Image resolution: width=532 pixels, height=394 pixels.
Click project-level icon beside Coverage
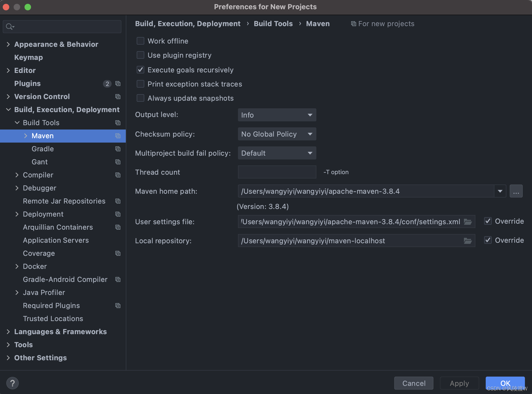118,253
